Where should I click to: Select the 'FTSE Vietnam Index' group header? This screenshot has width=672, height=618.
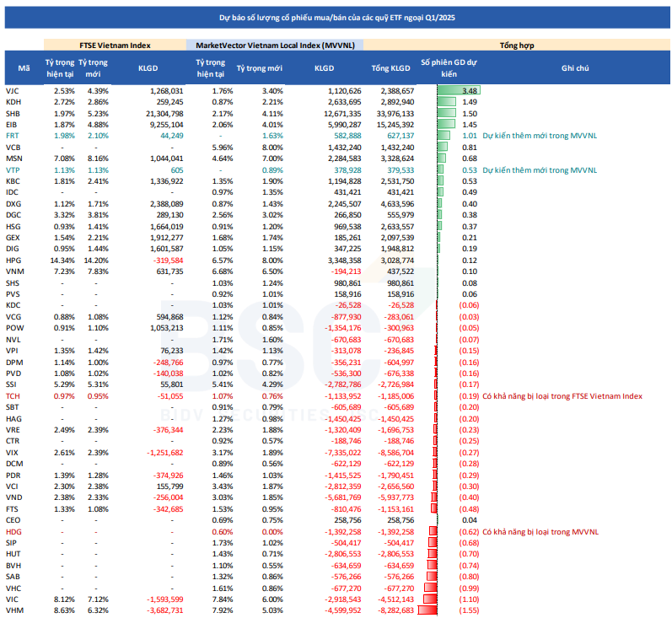(x=115, y=45)
